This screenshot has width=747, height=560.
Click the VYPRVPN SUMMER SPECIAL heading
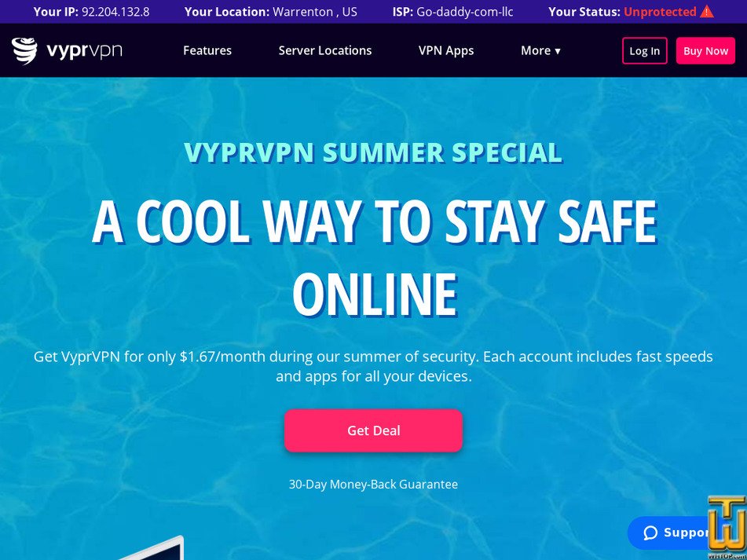[374, 152]
